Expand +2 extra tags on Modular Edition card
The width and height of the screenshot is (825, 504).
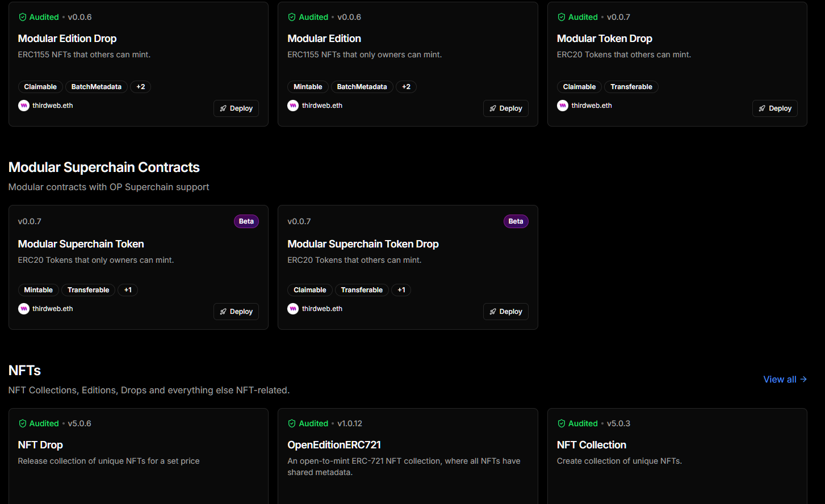[x=406, y=87]
